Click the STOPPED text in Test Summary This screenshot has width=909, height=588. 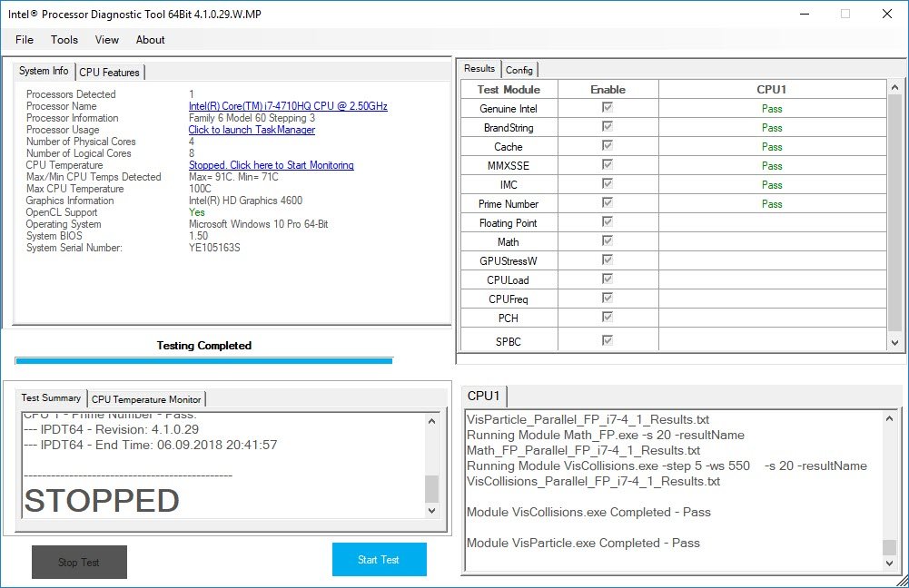tap(102, 500)
